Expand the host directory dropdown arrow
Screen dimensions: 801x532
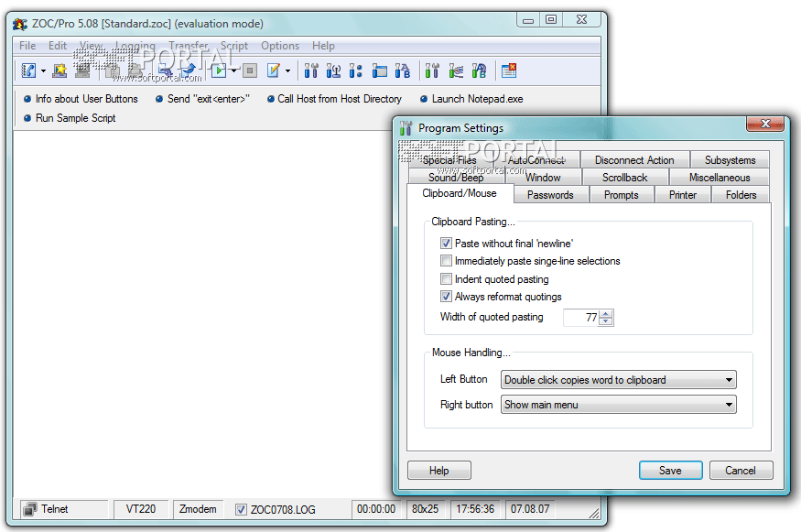(x=43, y=71)
